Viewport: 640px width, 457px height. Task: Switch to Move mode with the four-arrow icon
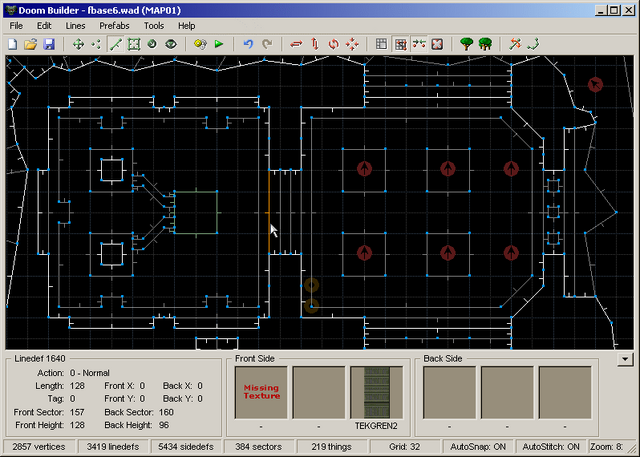pyautogui.click(x=78, y=44)
